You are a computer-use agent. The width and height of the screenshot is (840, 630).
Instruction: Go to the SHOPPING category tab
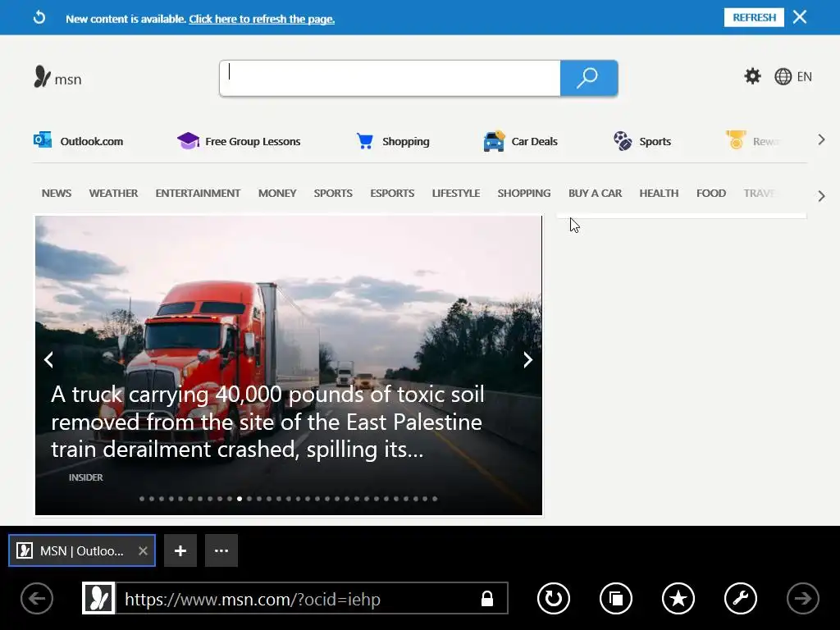[524, 193]
